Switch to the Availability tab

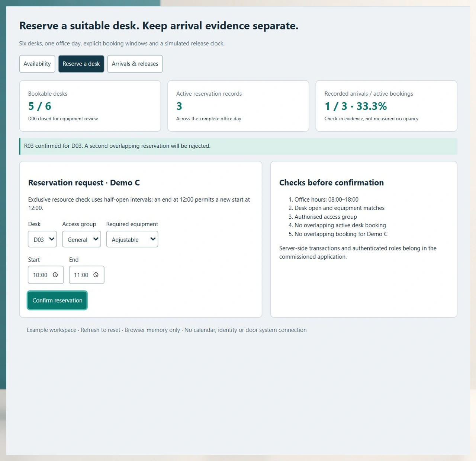pyautogui.click(x=37, y=64)
